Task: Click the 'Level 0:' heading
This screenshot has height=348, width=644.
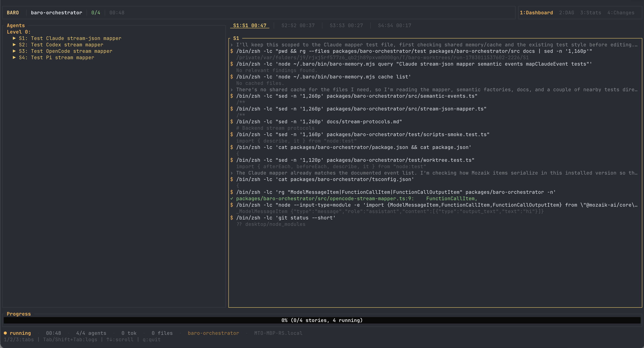Action: [19, 32]
